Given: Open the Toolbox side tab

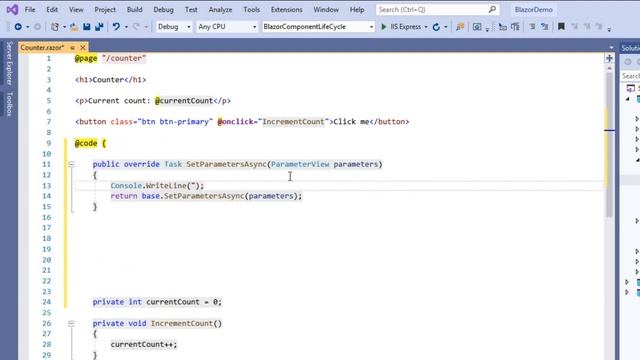Looking at the screenshot, I should coord(9,104).
